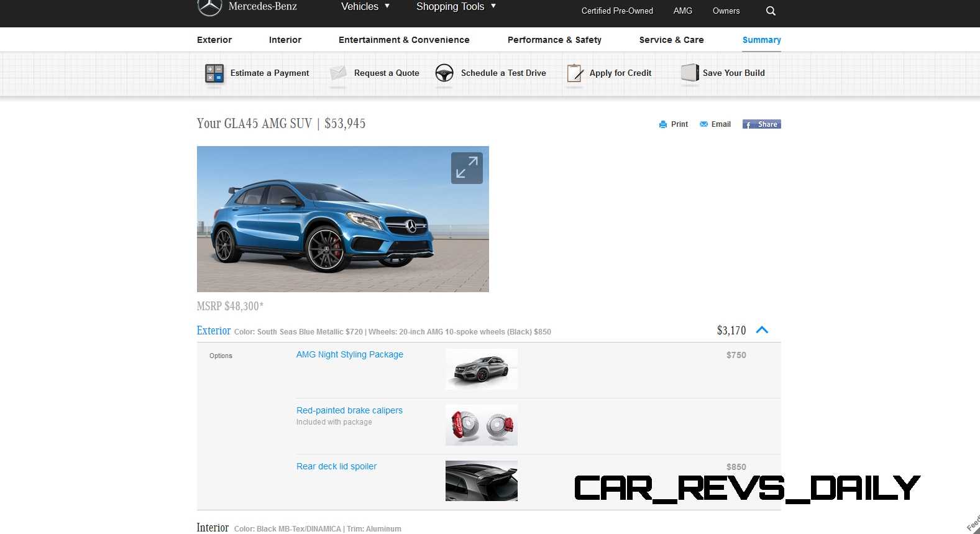Click Schedule a Test Drive text
The width and height of the screenshot is (980, 534).
point(503,73)
